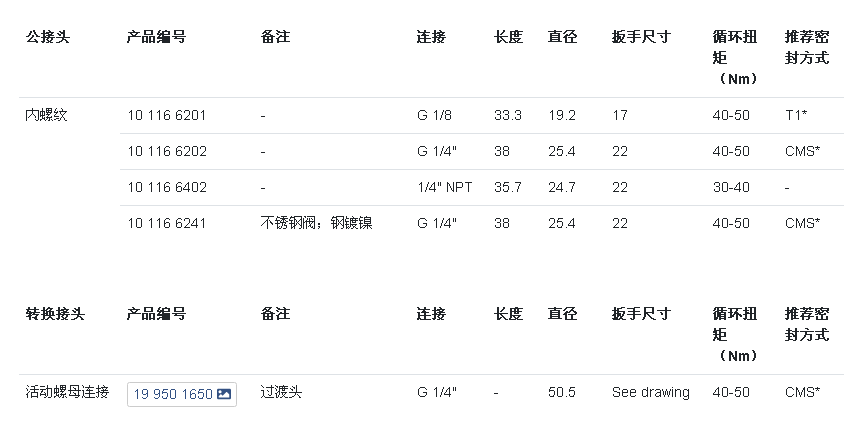The width and height of the screenshot is (855, 439).
Task: Click the image icon beside 19 950 1650
Action: (224, 394)
